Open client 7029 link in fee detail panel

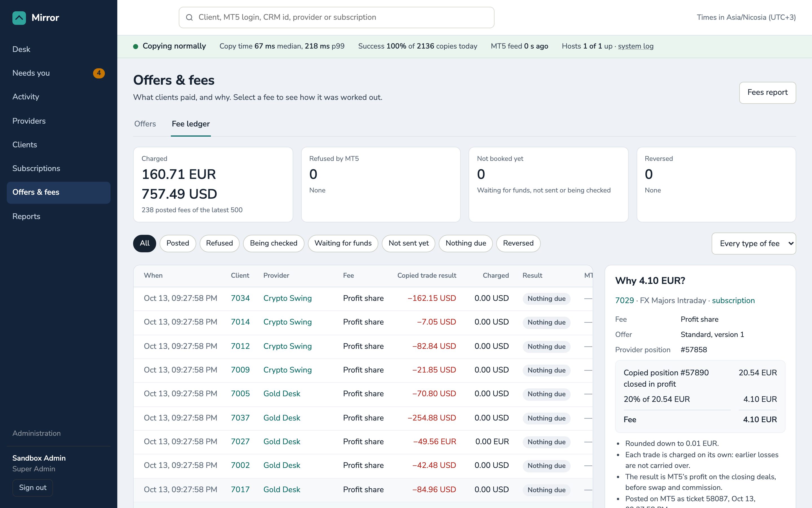coord(625,301)
